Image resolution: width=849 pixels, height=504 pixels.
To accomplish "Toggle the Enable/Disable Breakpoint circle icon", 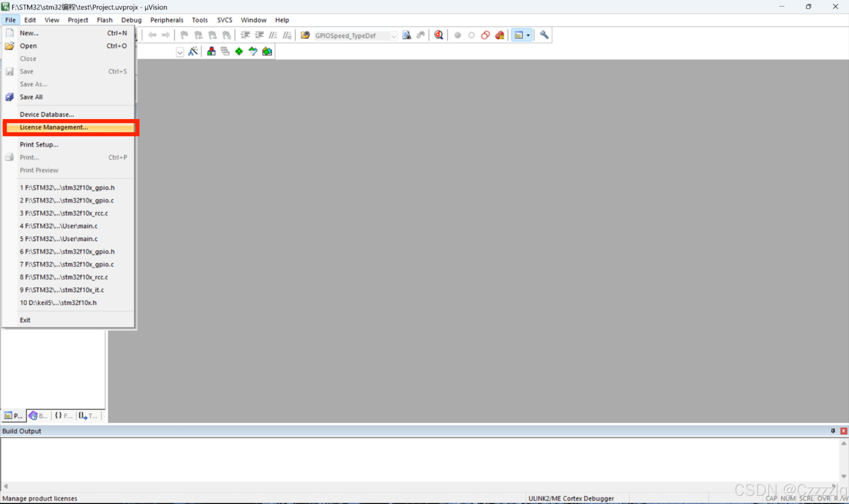I will (x=471, y=35).
